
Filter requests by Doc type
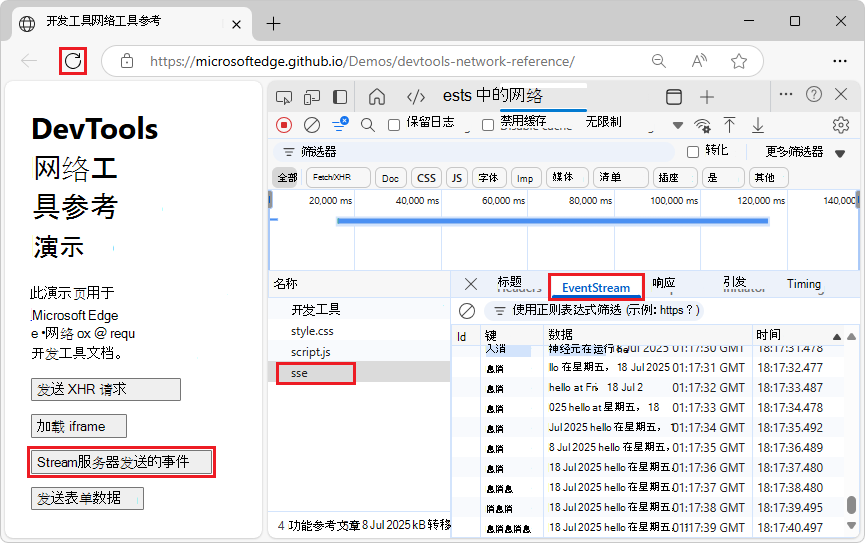coord(390,178)
